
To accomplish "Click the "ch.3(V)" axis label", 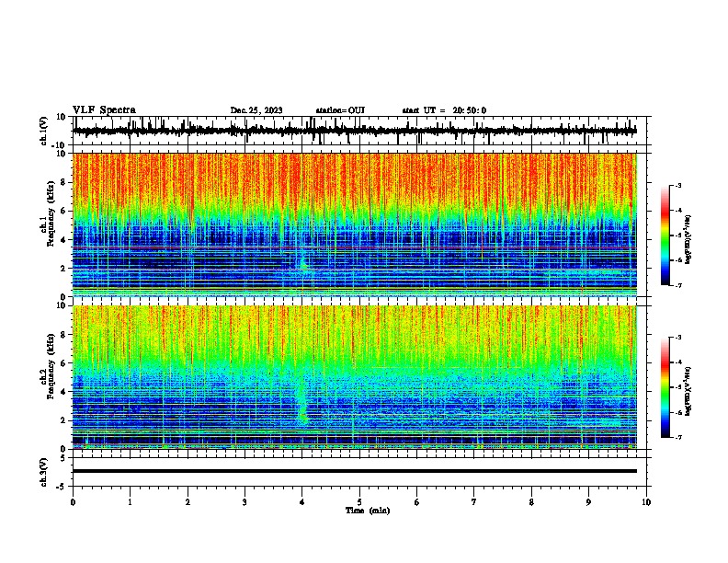I will tap(44, 473).
